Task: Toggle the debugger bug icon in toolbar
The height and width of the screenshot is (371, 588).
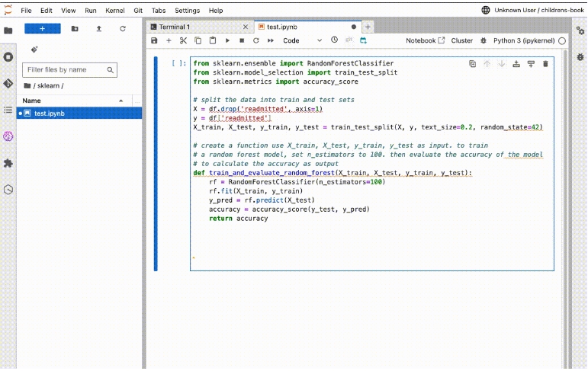Action: pyautogui.click(x=484, y=40)
